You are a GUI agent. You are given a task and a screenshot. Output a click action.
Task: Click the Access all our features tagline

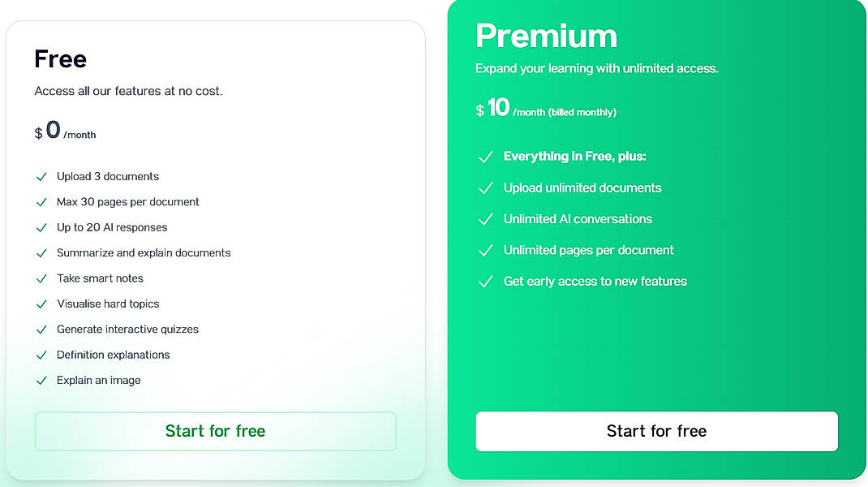pos(129,91)
